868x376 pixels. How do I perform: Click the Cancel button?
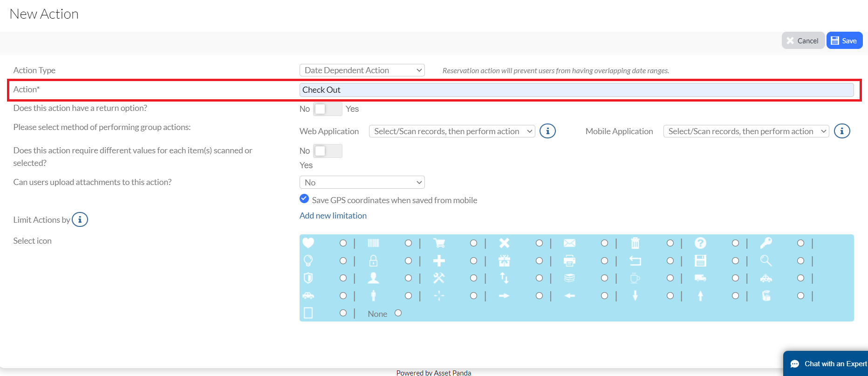point(803,41)
